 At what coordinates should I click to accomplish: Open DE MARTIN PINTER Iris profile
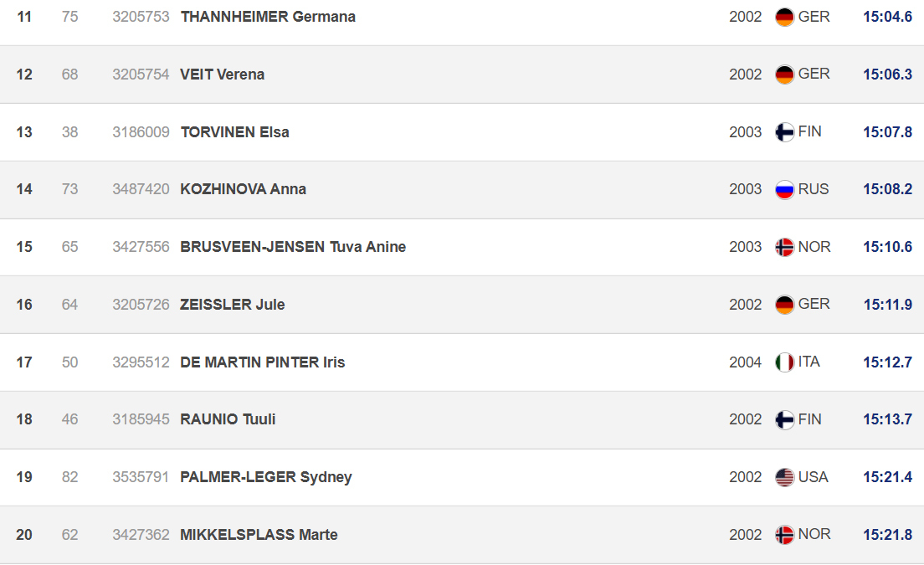pyautogui.click(x=262, y=362)
